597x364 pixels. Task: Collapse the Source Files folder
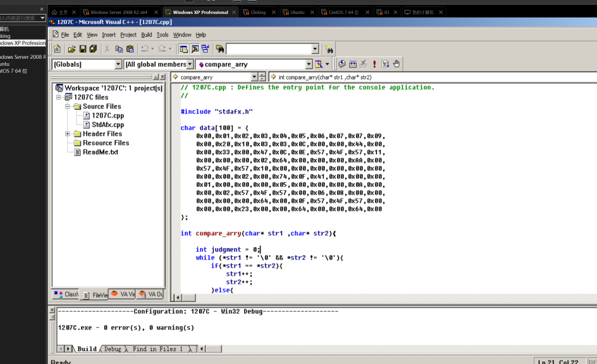point(68,107)
